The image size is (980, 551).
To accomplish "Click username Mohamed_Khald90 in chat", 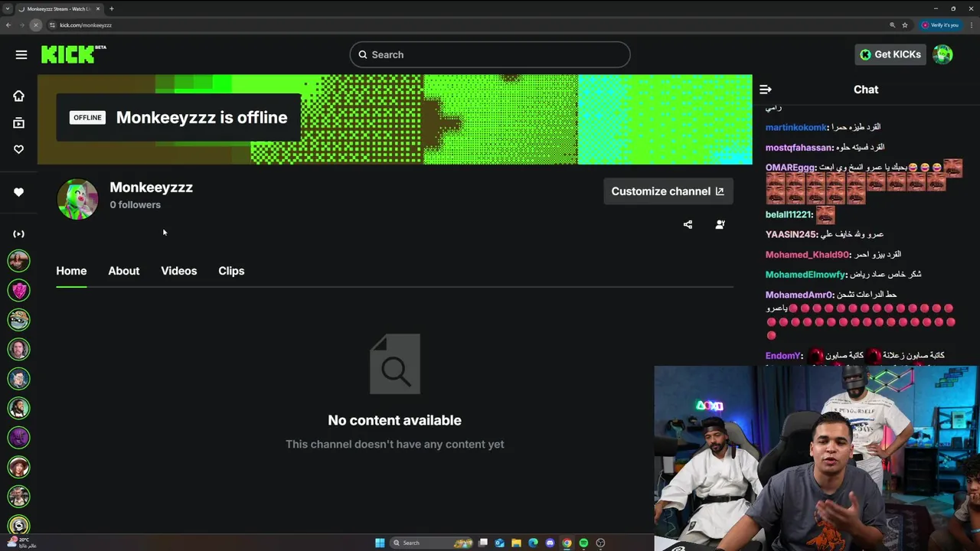I will pos(807,255).
